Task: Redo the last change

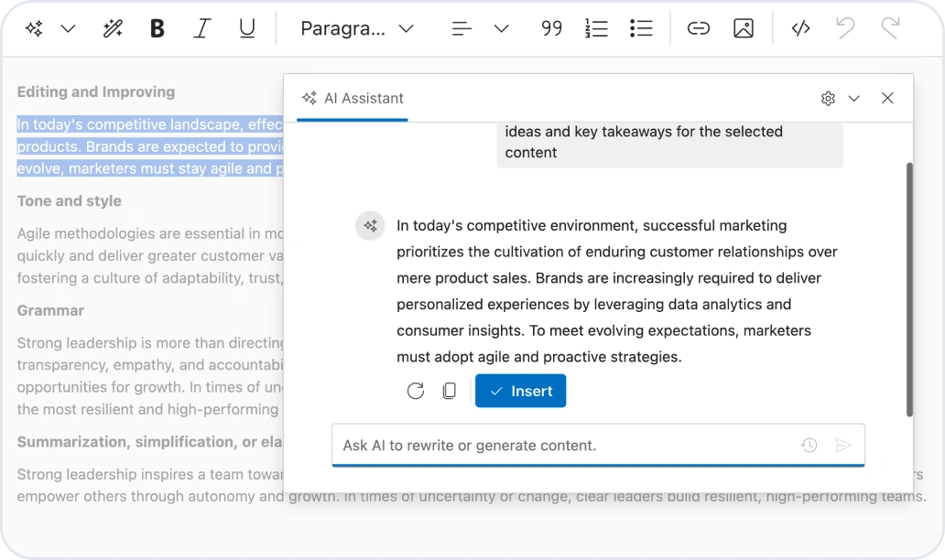Action: tap(890, 28)
